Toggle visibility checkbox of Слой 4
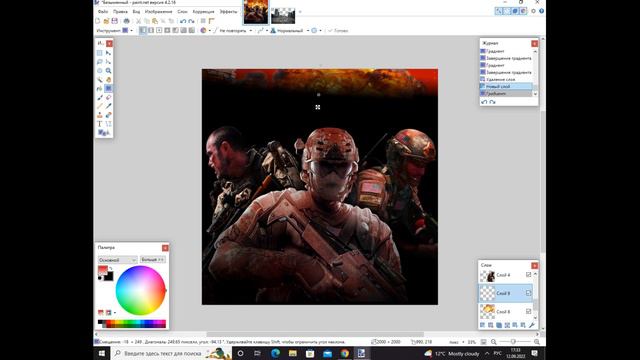Image resolution: width=640 pixels, height=360 pixels. point(529,275)
